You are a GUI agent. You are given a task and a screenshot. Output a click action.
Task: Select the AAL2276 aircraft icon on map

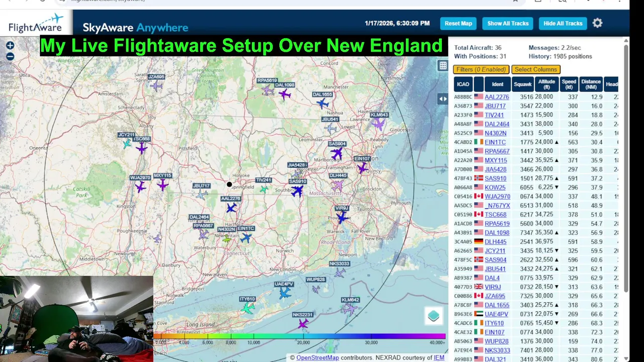click(x=231, y=208)
